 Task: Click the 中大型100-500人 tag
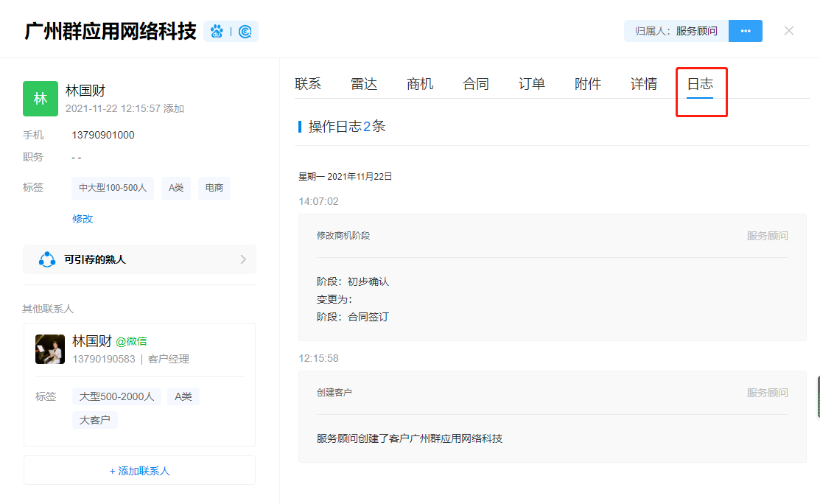click(x=113, y=188)
